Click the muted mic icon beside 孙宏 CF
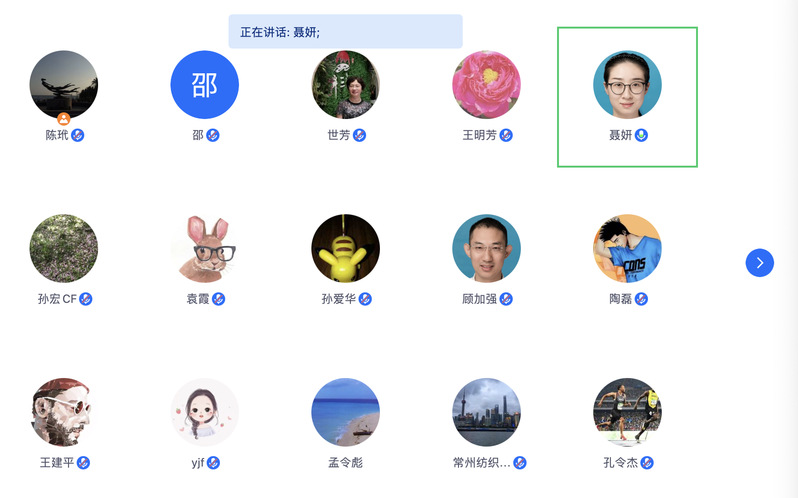 click(x=86, y=299)
